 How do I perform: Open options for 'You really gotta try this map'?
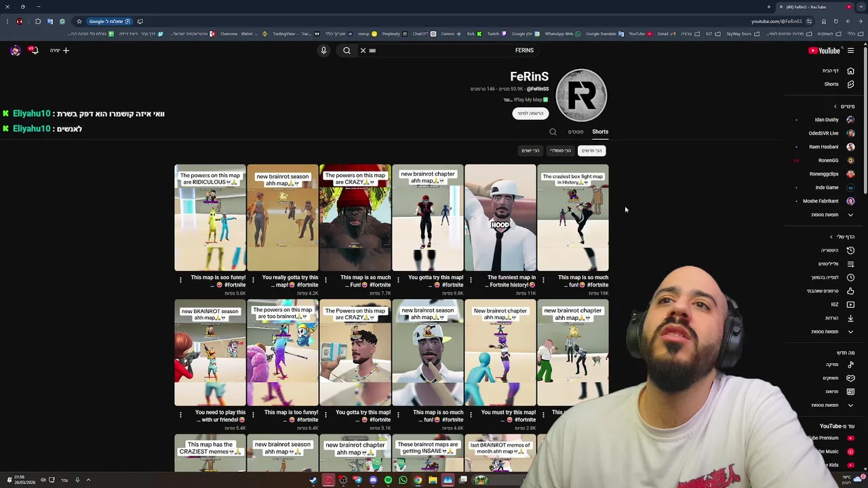coord(253,279)
